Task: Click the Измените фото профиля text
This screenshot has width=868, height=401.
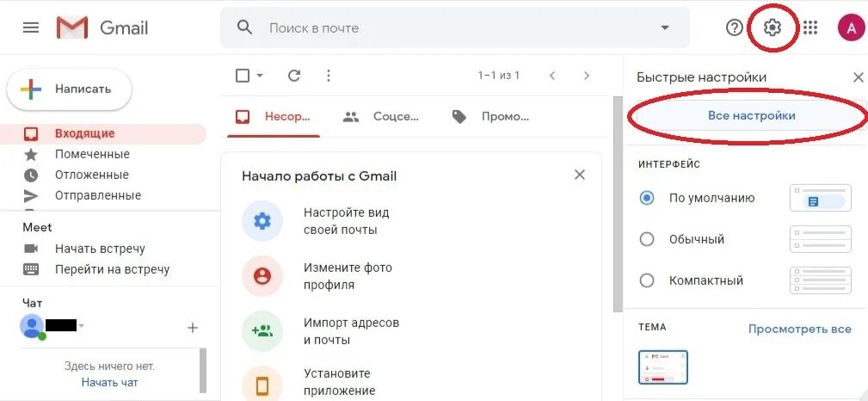Action: [348, 276]
